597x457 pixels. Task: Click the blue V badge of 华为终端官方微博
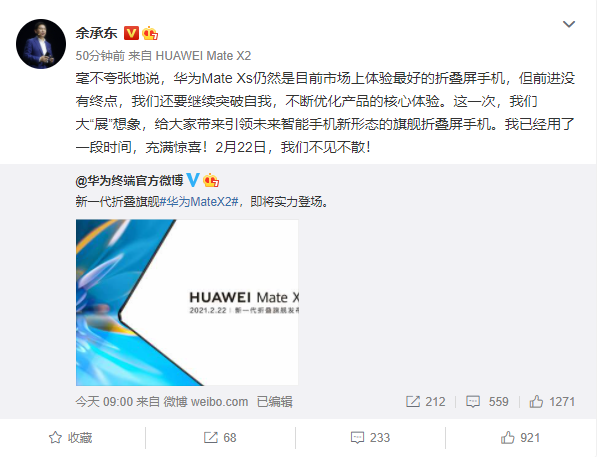pos(193,180)
